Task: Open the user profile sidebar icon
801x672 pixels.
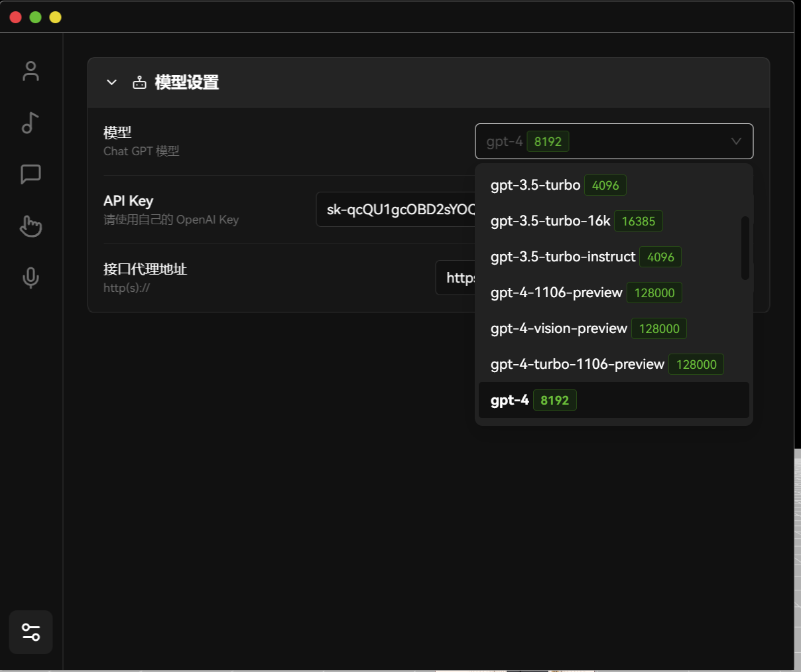Action: (31, 71)
